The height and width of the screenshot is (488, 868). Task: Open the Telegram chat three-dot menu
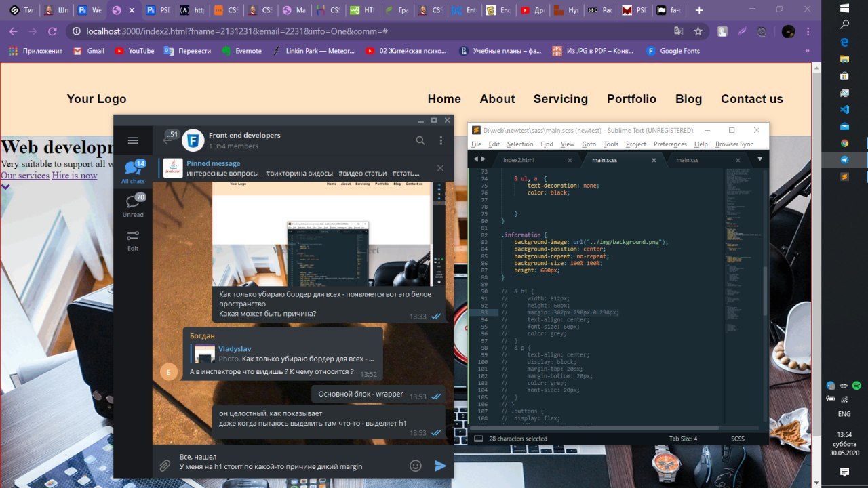(441, 140)
